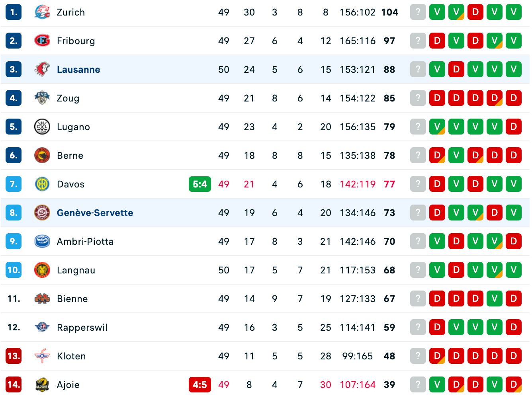The height and width of the screenshot is (398, 532).
Task: Click the Zoug EVZ team logo
Action: [x=42, y=98]
